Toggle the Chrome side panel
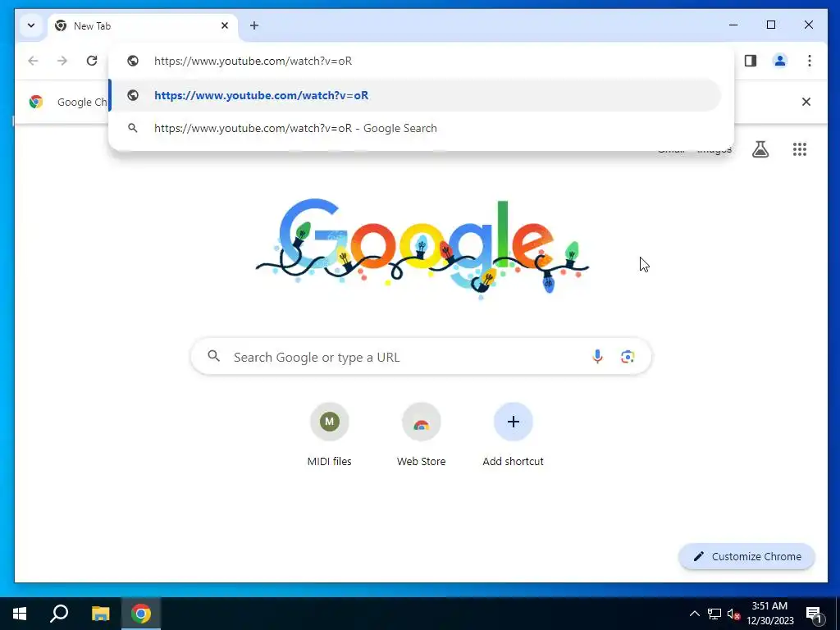Screen dimensions: 840x630 click(x=751, y=61)
